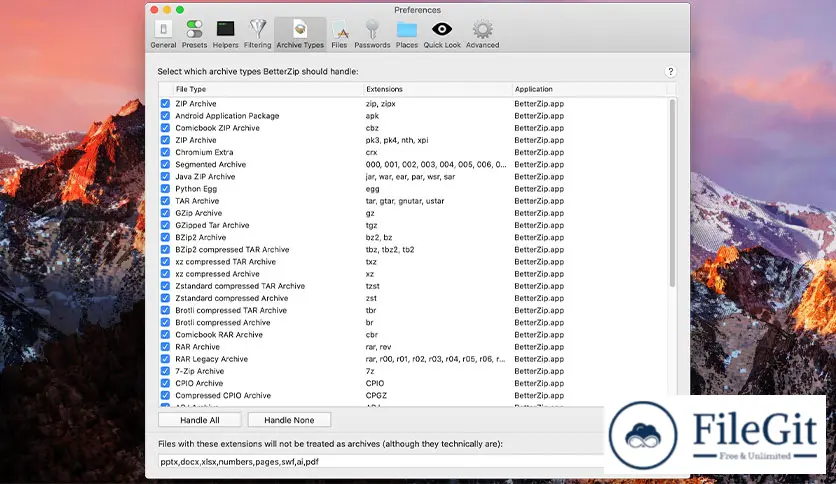Image resolution: width=836 pixels, height=484 pixels.
Task: Select the BZip2 Archive row
Action: click(414, 237)
